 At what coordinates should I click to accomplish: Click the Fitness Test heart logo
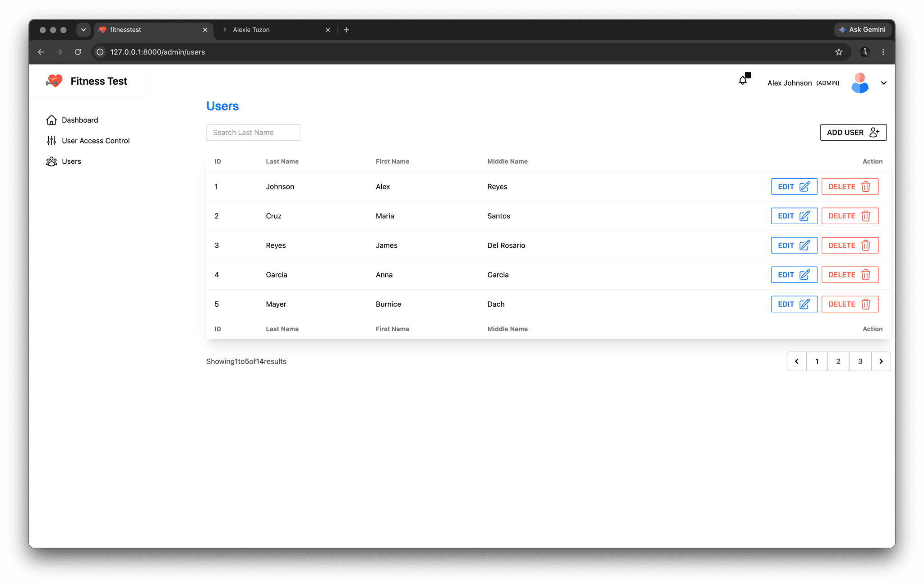54,81
